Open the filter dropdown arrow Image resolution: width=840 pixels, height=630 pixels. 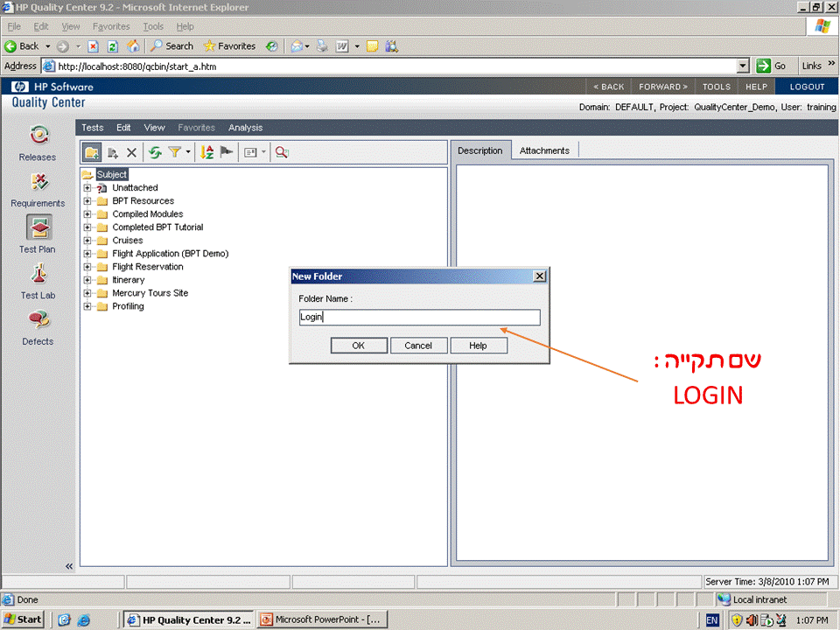(x=188, y=152)
